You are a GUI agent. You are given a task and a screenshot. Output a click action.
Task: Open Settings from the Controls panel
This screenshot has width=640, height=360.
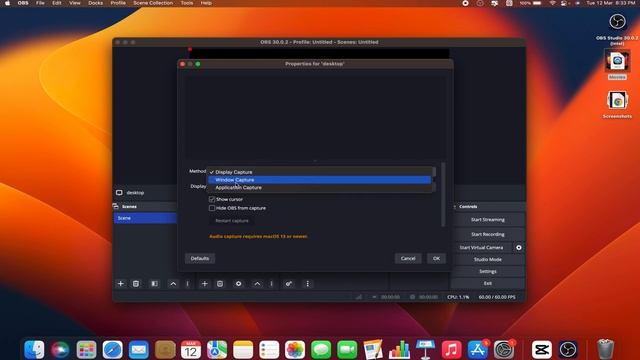(488, 271)
